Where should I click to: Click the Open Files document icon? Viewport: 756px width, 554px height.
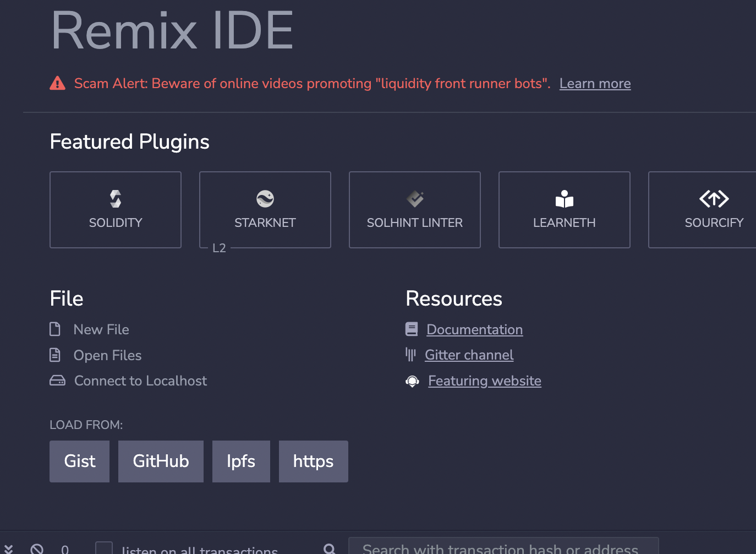[x=55, y=355]
